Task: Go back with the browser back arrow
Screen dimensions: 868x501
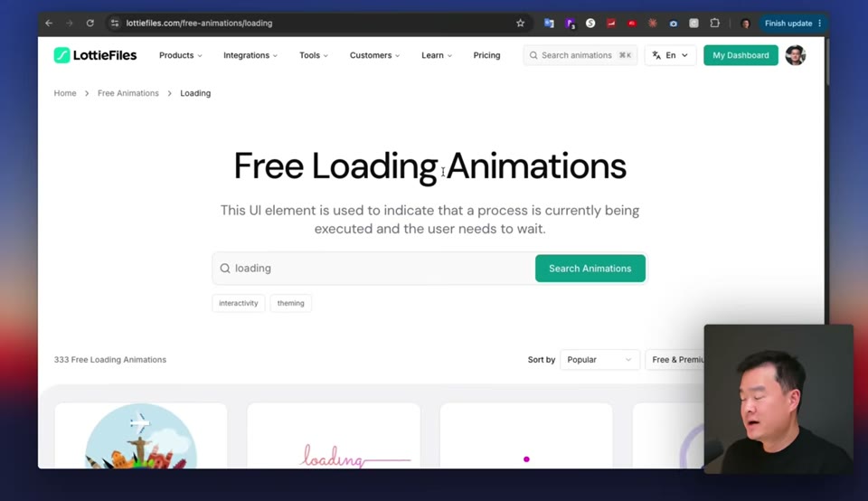Action: point(49,24)
